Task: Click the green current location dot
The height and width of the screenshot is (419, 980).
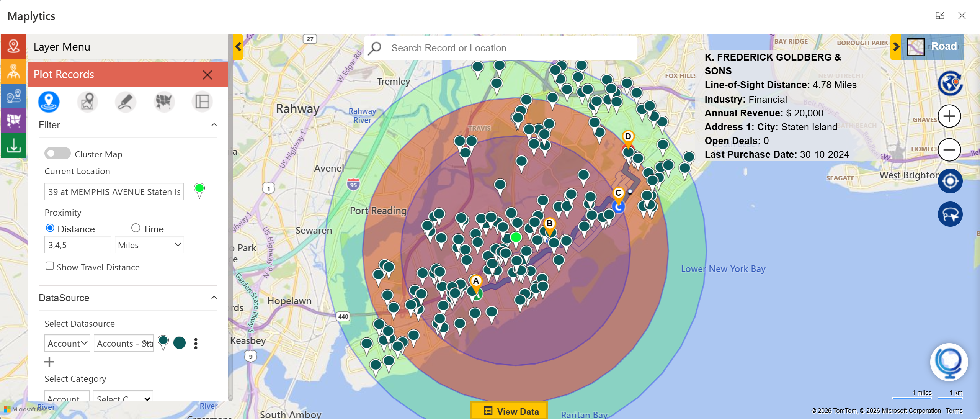Action: [516, 237]
